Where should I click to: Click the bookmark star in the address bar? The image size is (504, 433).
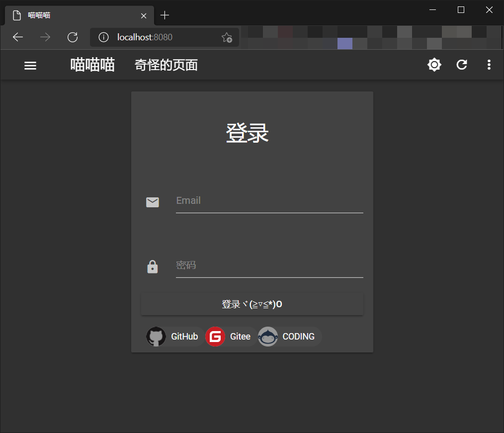click(x=227, y=37)
